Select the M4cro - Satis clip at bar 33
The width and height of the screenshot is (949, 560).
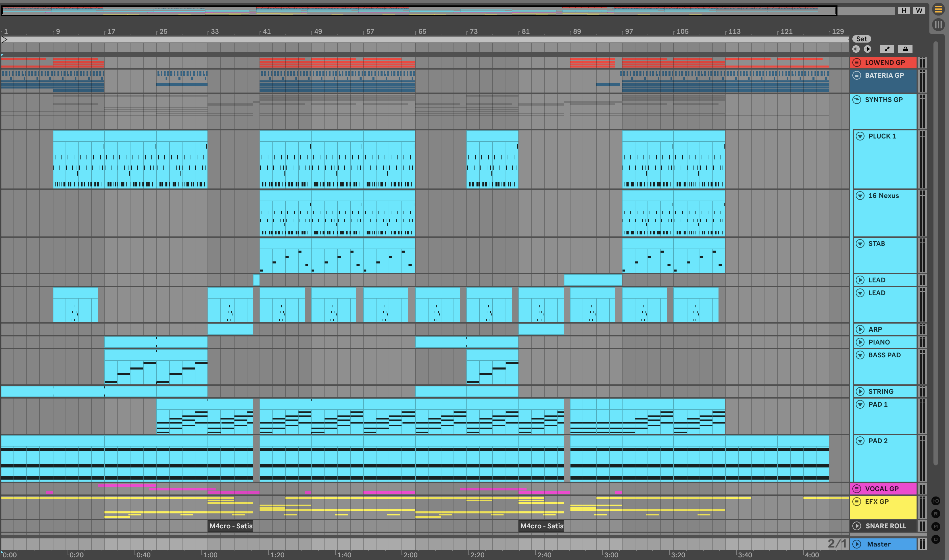click(x=230, y=526)
